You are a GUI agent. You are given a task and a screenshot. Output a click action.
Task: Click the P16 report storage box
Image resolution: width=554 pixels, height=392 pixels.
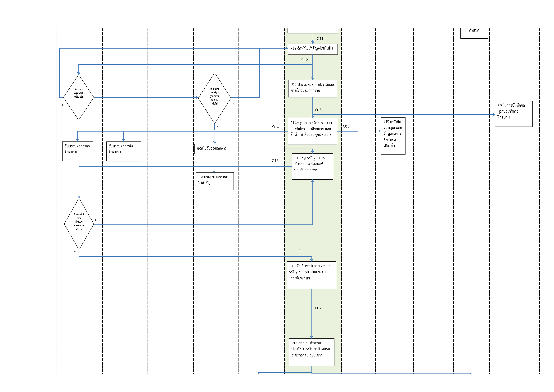[x=311, y=275]
